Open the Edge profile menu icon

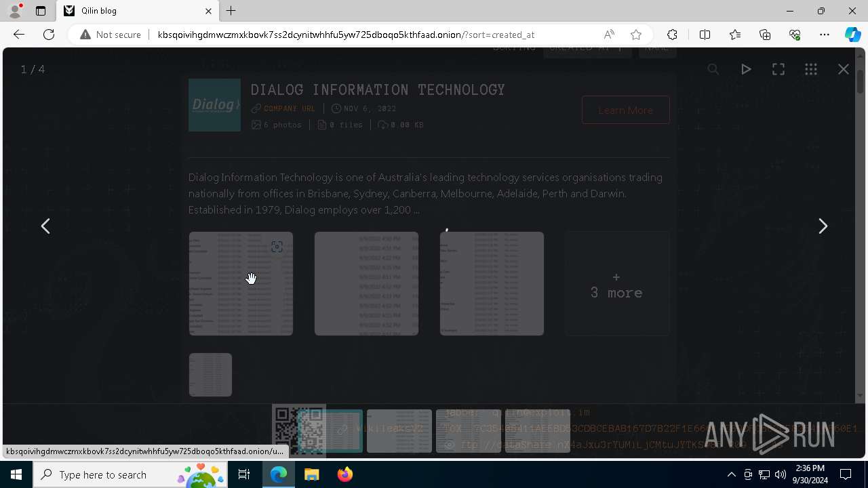tap(15, 11)
